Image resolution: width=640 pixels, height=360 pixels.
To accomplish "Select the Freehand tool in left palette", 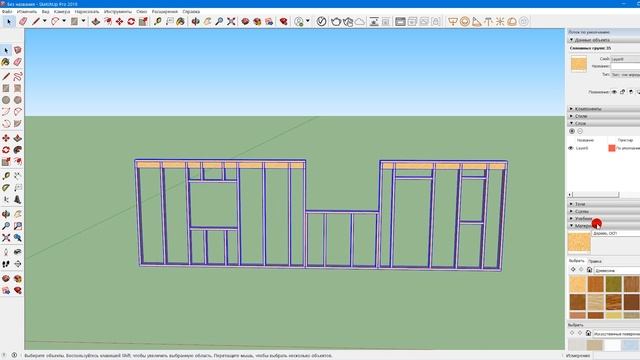I will click(x=18, y=76).
